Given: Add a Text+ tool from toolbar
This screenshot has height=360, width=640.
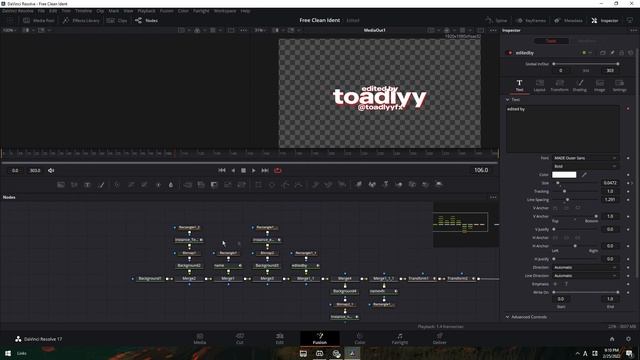Looking at the screenshot, I should pyautogui.click(x=87, y=185).
